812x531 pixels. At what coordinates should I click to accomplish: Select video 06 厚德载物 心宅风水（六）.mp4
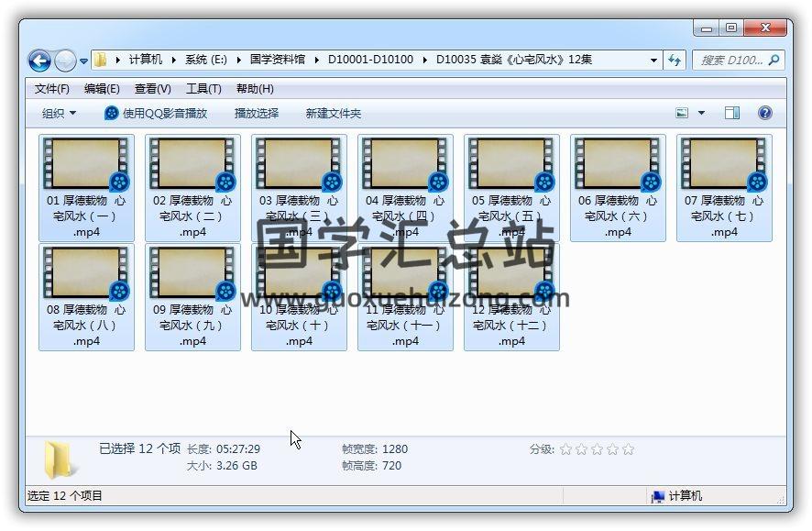coord(618,187)
